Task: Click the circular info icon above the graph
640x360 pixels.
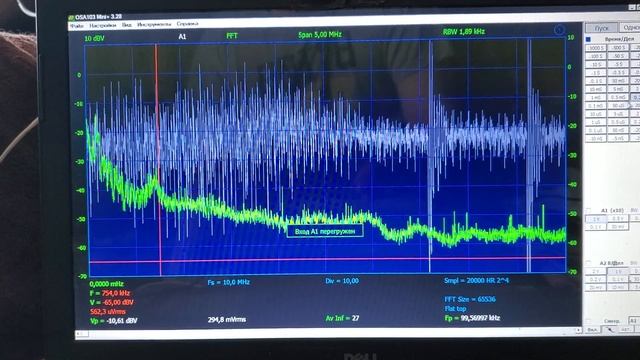Action: click(x=559, y=29)
